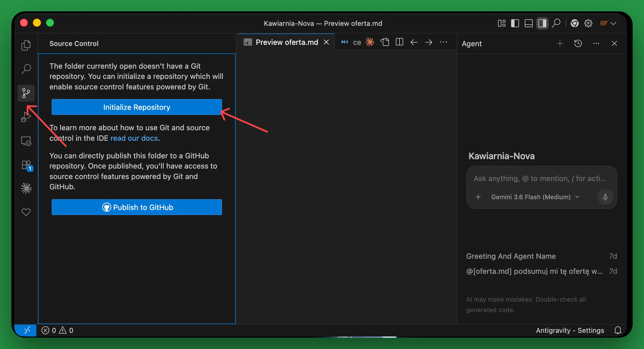Open Gemini 3.6 Flash model dropdown
The image size is (644, 349).
click(535, 197)
